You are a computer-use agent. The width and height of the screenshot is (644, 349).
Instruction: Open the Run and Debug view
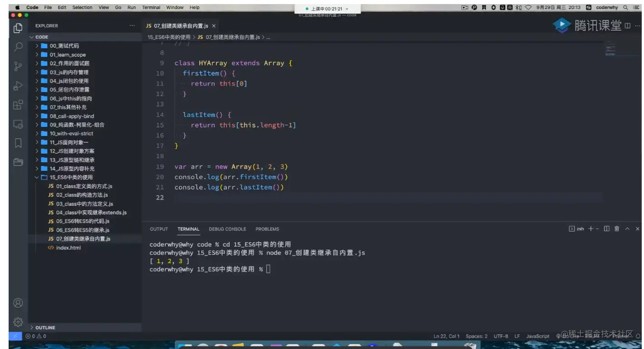18,85
